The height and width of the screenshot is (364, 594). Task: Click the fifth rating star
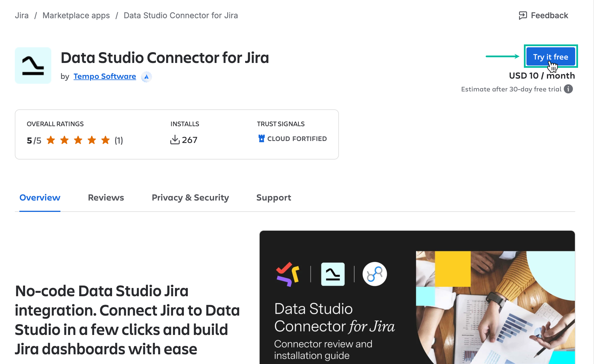click(105, 140)
